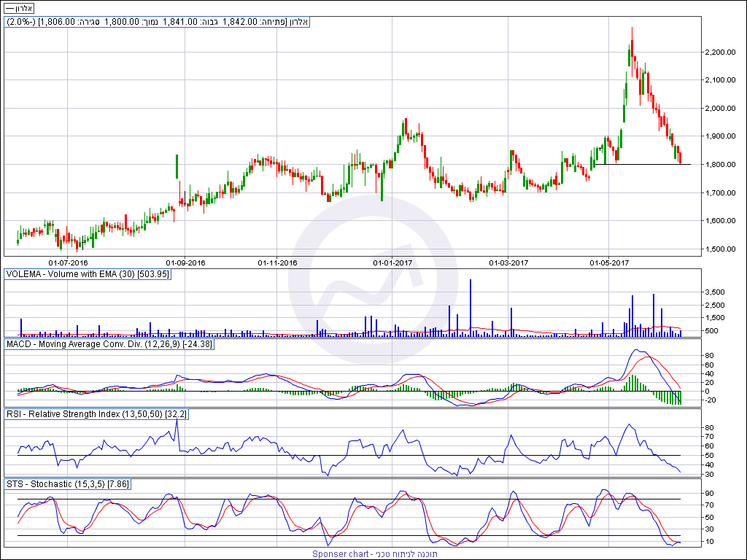The width and height of the screenshot is (747, 560).
Task: Select the אלרון OHLC price info header
Action: (x=157, y=22)
